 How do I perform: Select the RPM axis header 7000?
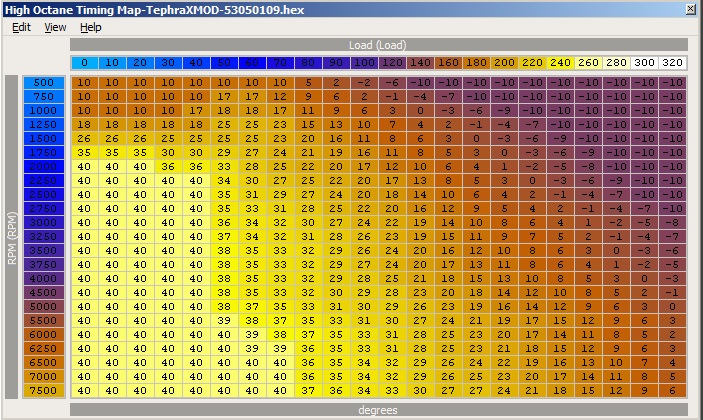(x=43, y=377)
